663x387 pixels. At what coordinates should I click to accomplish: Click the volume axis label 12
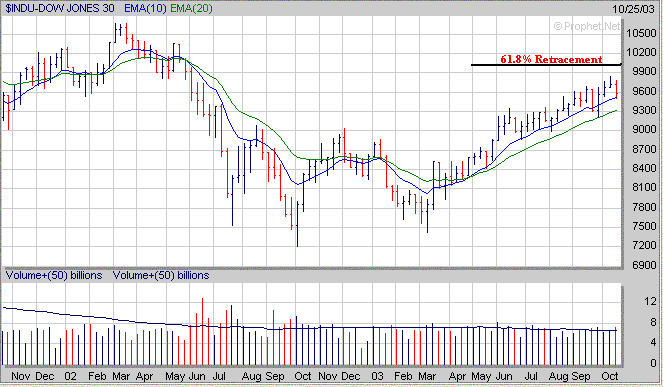pyautogui.click(x=650, y=301)
